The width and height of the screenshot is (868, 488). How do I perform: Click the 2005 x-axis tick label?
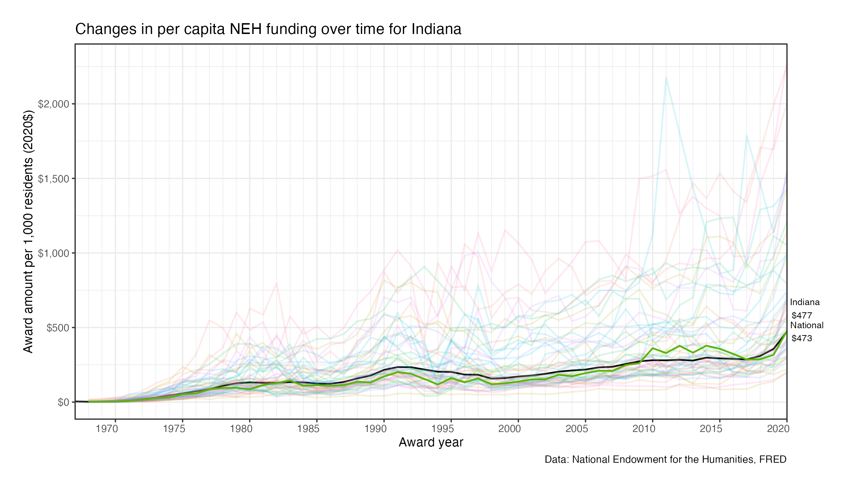[577, 429]
